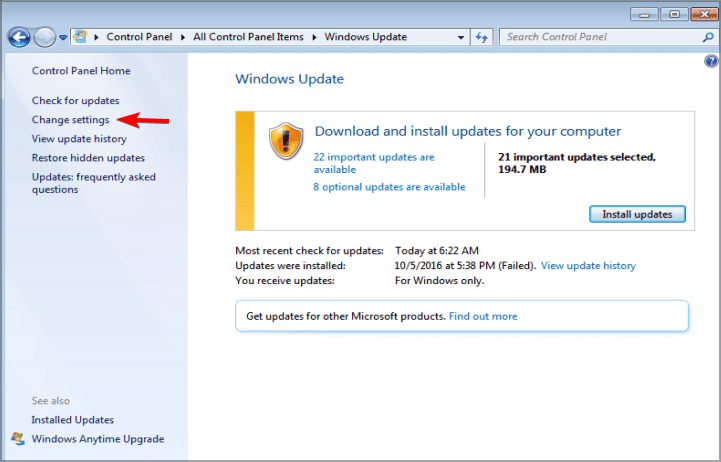Expand the arrow before Control Panel breadcrumb

pos(96,37)
